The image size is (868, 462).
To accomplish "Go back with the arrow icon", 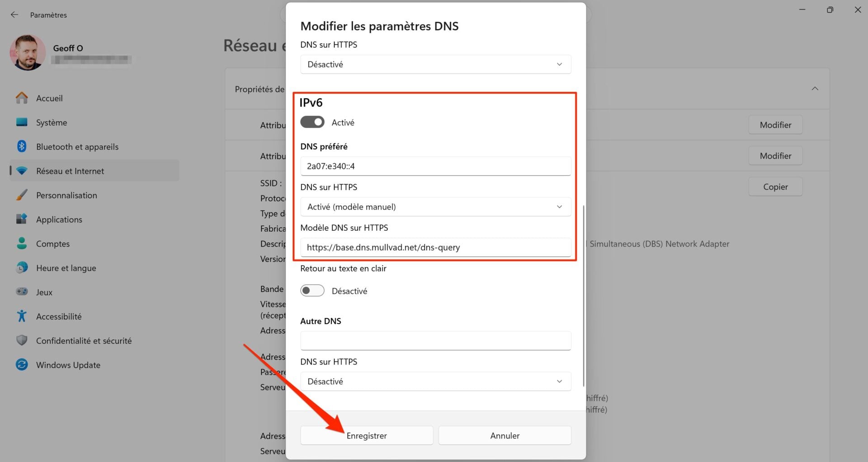I will pyautogui.click(x=14, y=15).
